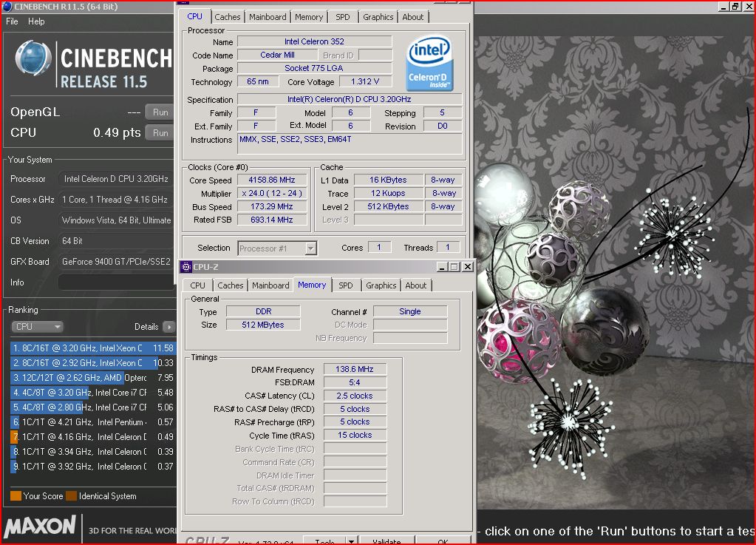Click the Channel # Single field
This screenshot has width=756, height=545.
pyautogui.click(x=410, y=311)
